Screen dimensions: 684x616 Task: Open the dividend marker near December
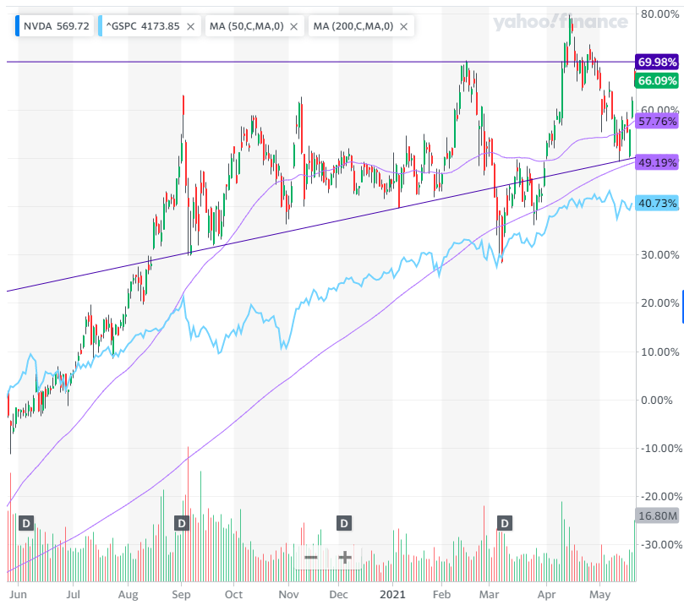[x=344, y=523]
